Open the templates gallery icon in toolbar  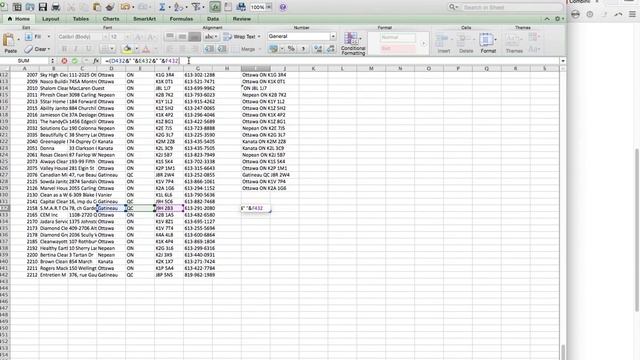pos(17,7)
